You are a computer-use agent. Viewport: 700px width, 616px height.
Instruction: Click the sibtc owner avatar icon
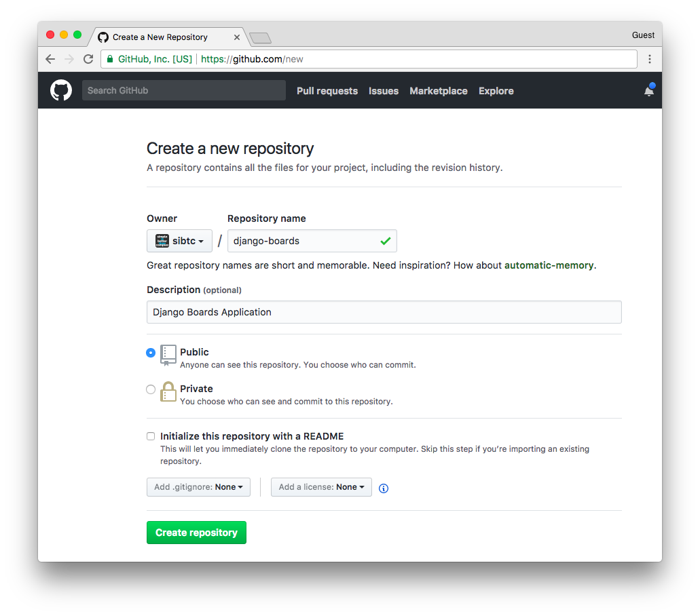[x=162, y=240]
